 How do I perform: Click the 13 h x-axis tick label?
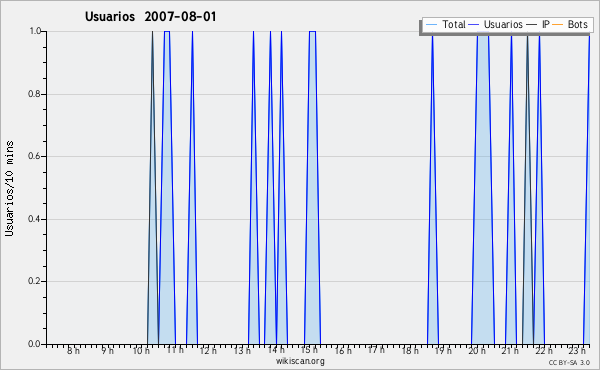[242, 350]
